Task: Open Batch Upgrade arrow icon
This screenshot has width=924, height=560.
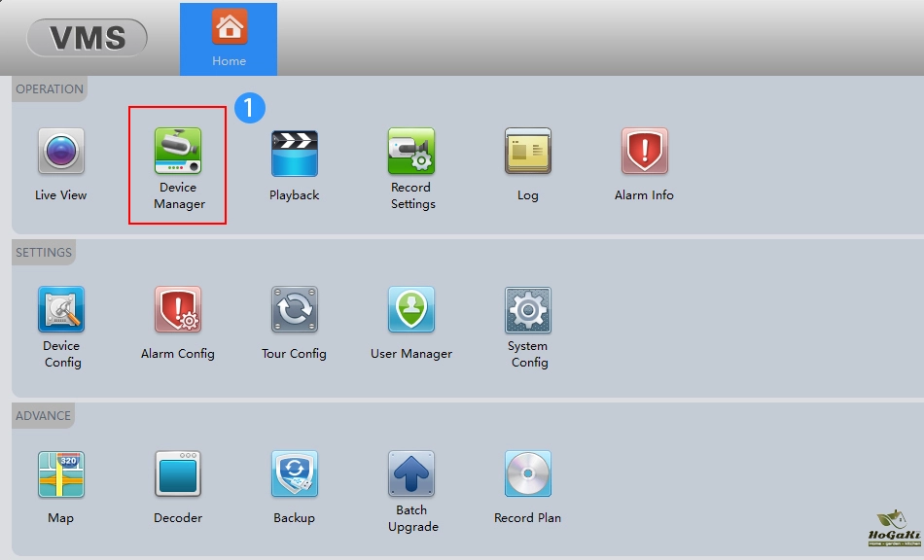Action: pyautogui.click(x=411, y=474)
